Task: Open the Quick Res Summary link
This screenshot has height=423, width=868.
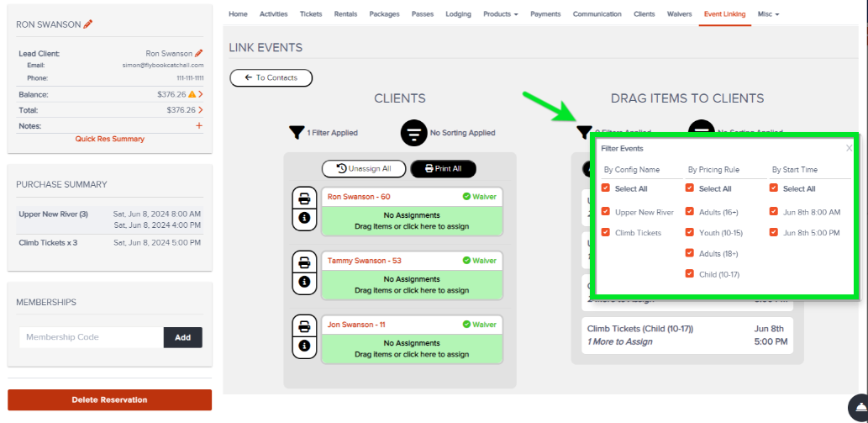Action: pos(109,139)
